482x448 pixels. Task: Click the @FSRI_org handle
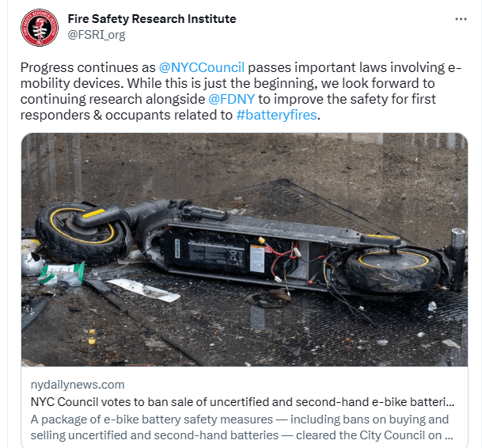[x=97, y=35]
